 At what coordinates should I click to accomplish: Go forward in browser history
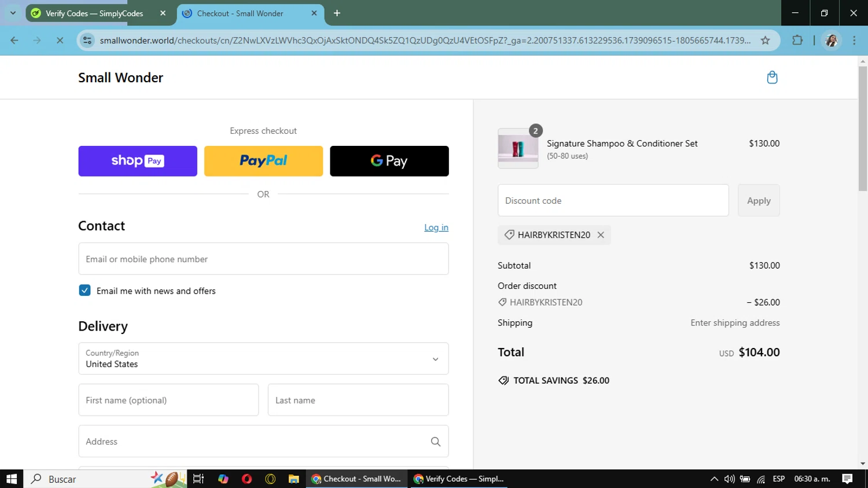[x=37, y=41]
